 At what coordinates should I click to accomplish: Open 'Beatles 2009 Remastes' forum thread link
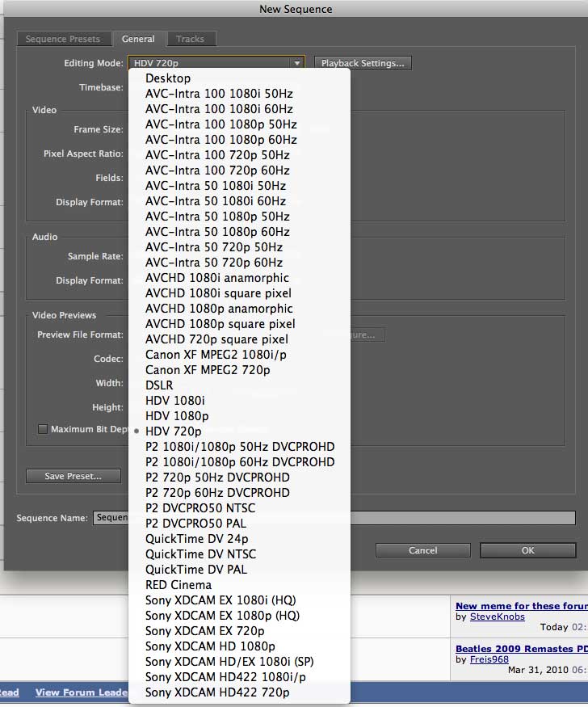point(521,648)
